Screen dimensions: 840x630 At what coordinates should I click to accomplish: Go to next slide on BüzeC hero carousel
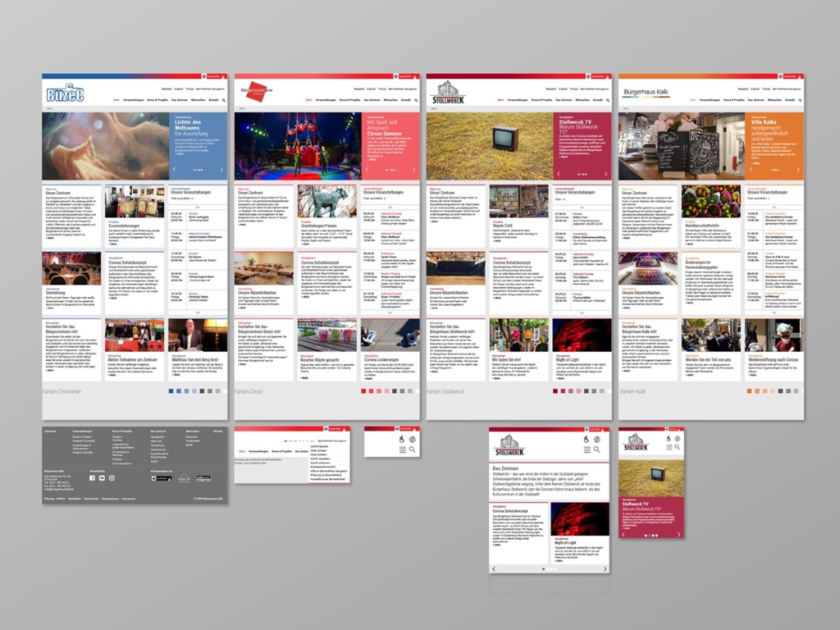coord(221,169)
